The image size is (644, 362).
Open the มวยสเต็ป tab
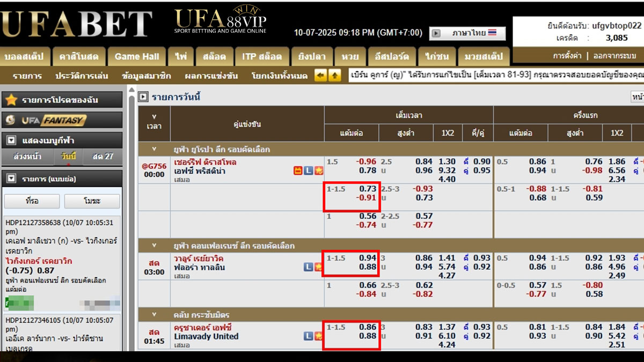[x=484, y=56]
